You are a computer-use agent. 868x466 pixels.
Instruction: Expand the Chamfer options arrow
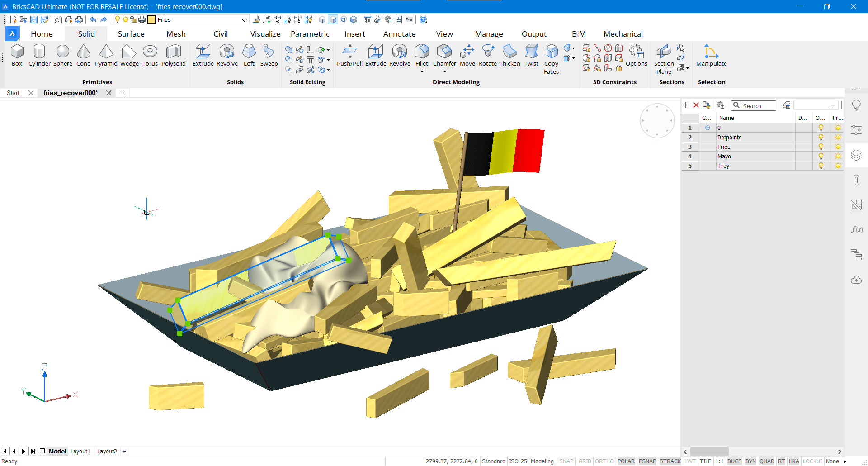pos(444,72)
